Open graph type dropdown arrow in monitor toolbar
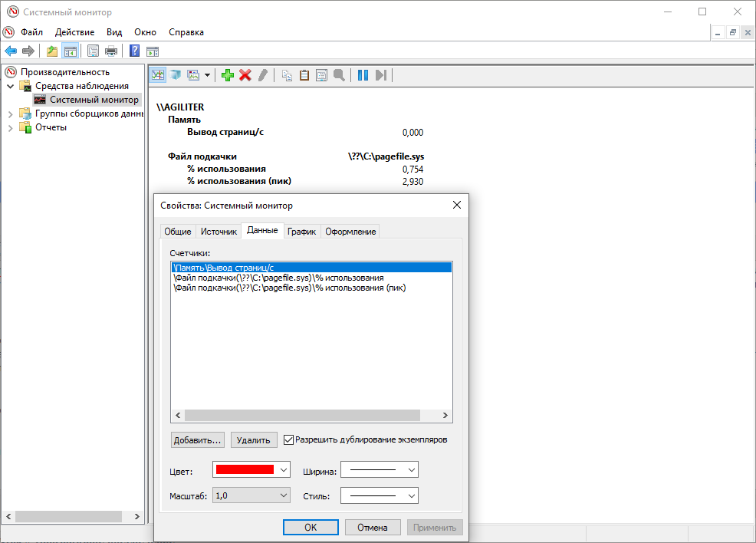 point(207,75)
